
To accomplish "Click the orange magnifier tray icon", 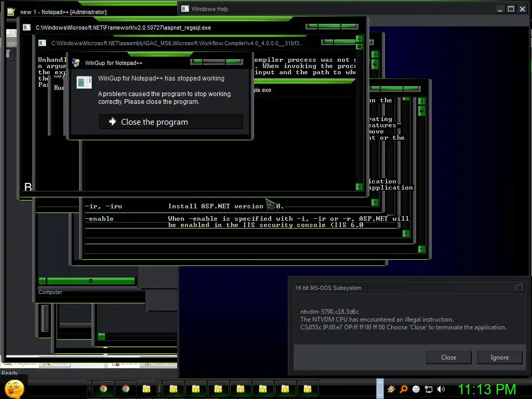I will pyautogui.click(x=403, y=389).
